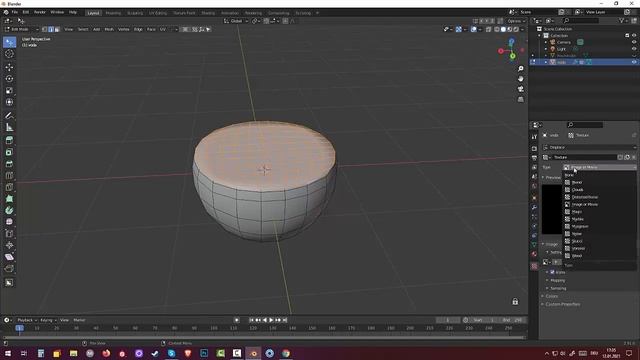Open the Global transform orientation dropdown
Viewport: 640px width, 360px height.
pyautogui.click(x=236, y=21)
